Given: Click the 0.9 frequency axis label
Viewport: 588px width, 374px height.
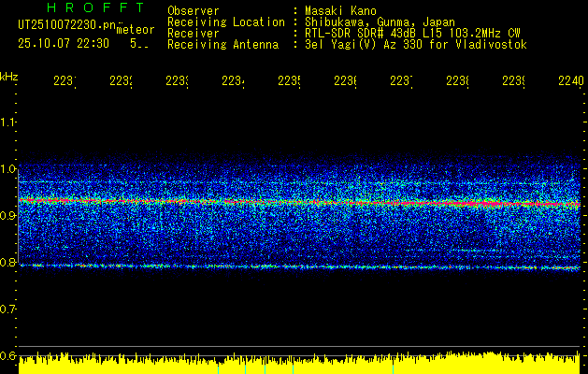Looking at the screenshot, I should click(x=7, y=216).
